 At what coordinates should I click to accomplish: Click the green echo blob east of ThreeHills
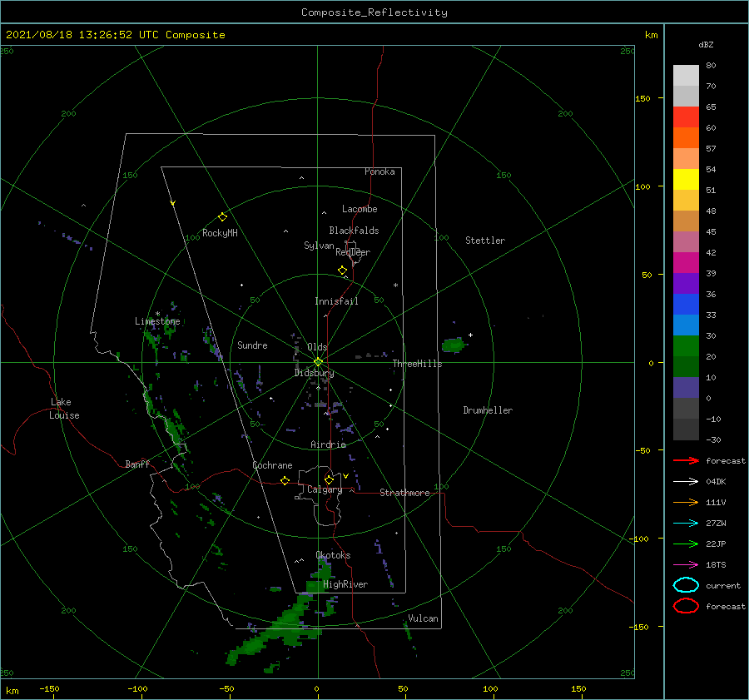(453, 345)
